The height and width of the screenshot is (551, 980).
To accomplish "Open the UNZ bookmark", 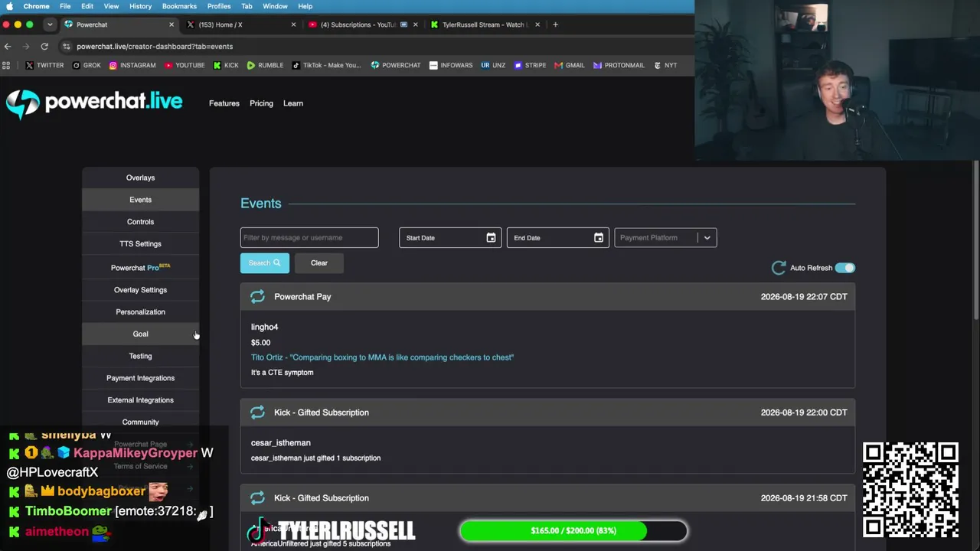I will pyautogui.click(x=493, y=65).
